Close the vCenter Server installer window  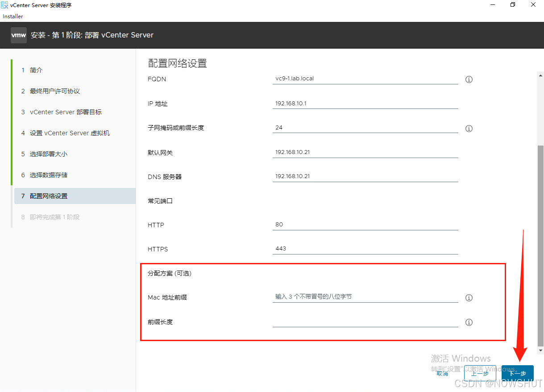(x=533, y=5)
